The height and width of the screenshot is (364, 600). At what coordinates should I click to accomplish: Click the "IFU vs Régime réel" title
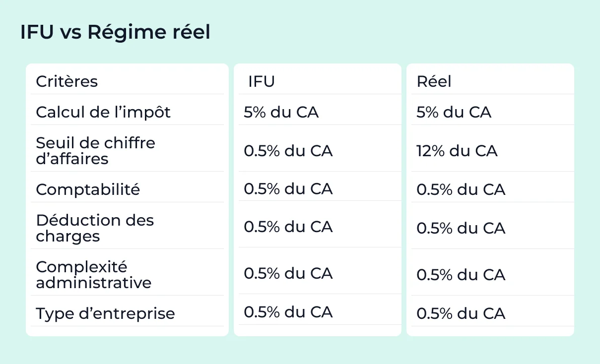pyautogui.click(x=115, y=33)
